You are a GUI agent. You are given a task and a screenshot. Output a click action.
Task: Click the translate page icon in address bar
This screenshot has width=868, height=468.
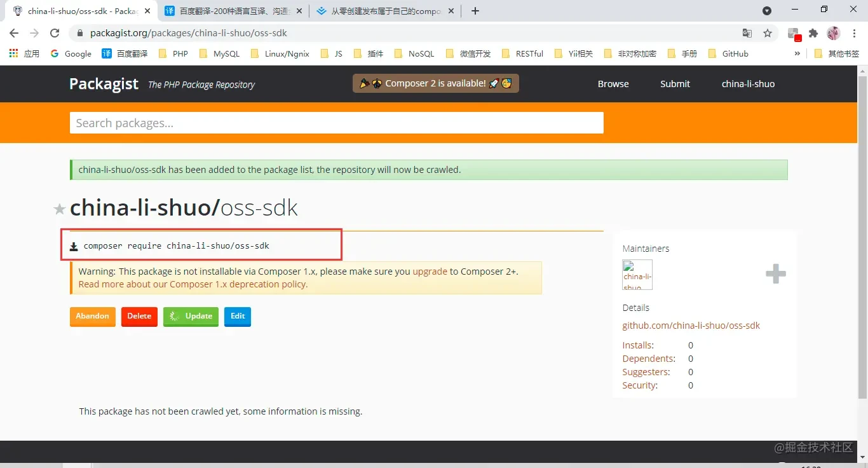point(747,33)
